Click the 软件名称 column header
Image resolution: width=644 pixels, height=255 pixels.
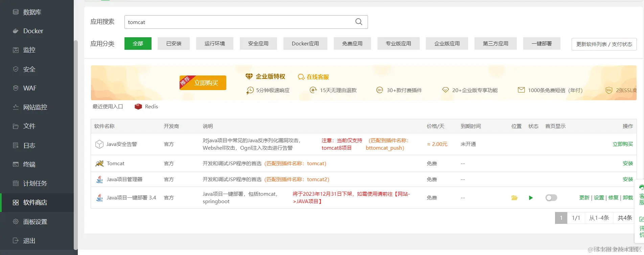104,126
